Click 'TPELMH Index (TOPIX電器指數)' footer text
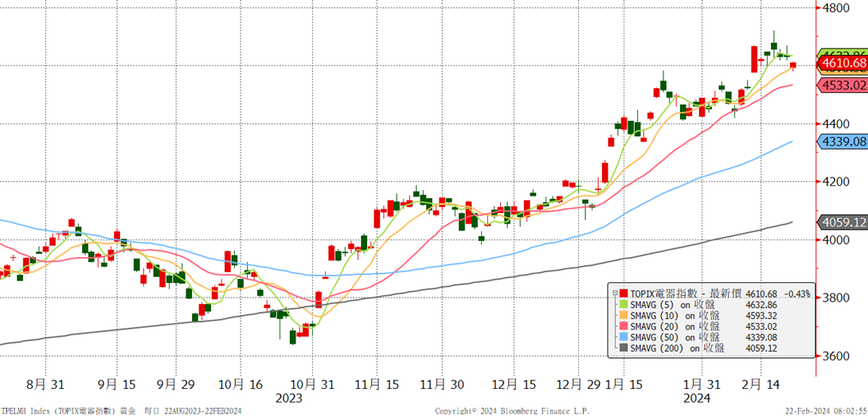This screenshot has width=868, height=416. click(58, 411)
